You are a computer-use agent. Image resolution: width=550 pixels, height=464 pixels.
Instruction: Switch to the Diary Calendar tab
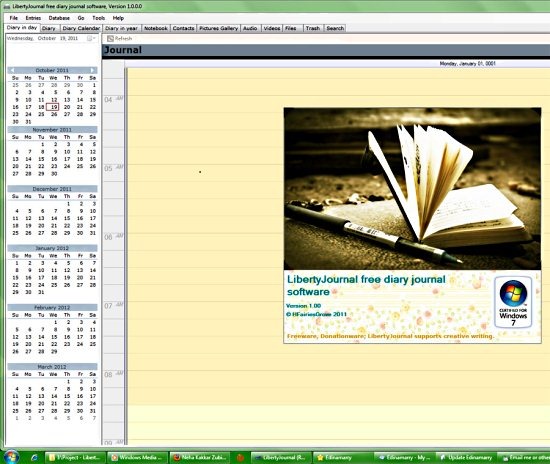coord(81,28)
